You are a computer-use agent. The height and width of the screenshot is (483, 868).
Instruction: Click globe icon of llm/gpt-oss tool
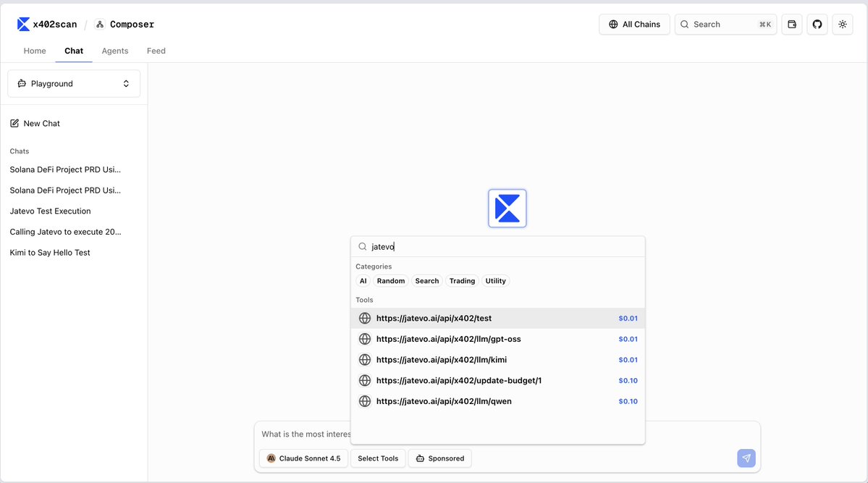coord(365,339)
